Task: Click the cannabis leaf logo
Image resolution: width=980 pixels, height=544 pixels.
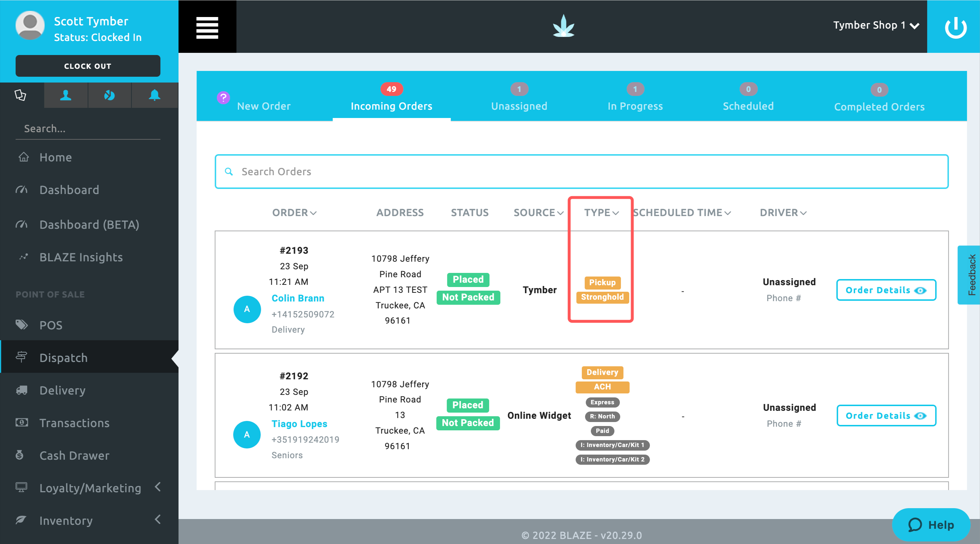Action: (x=563, y=26)
